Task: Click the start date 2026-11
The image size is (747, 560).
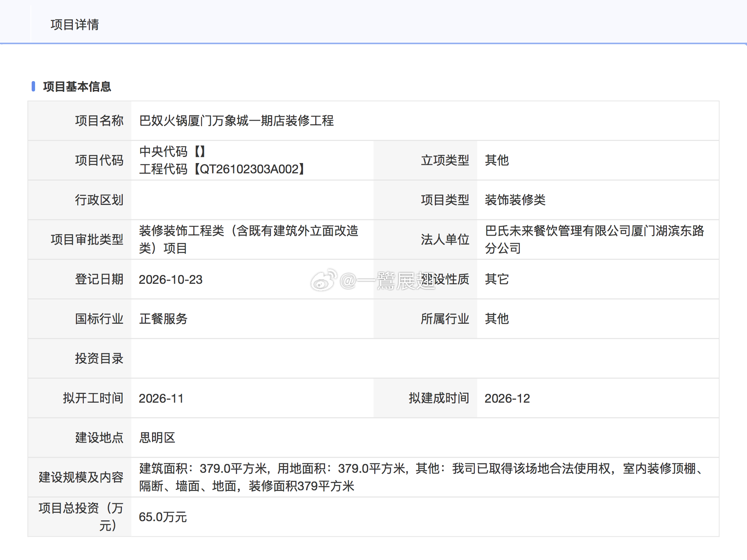Action: (161, 398)
